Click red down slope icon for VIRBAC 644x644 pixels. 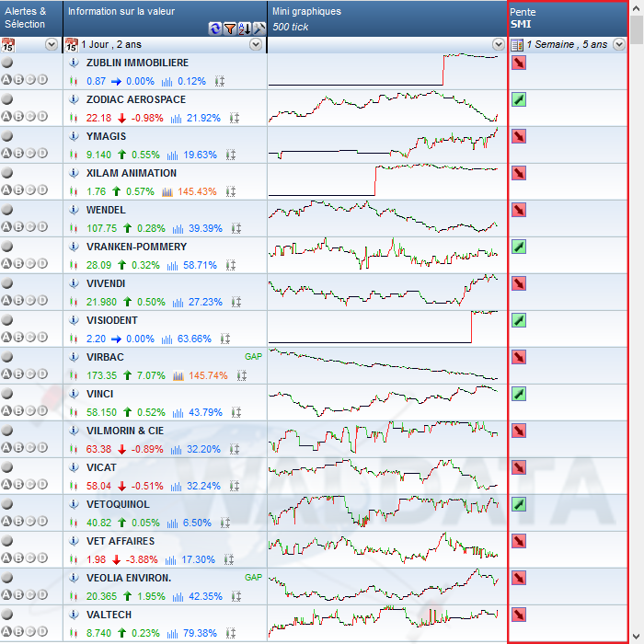click(519, 357)
